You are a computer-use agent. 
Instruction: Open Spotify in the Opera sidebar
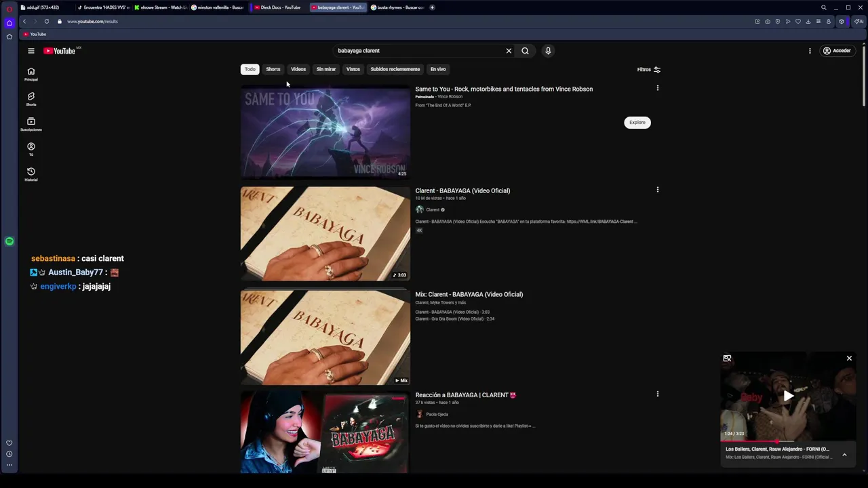point(9,241)
